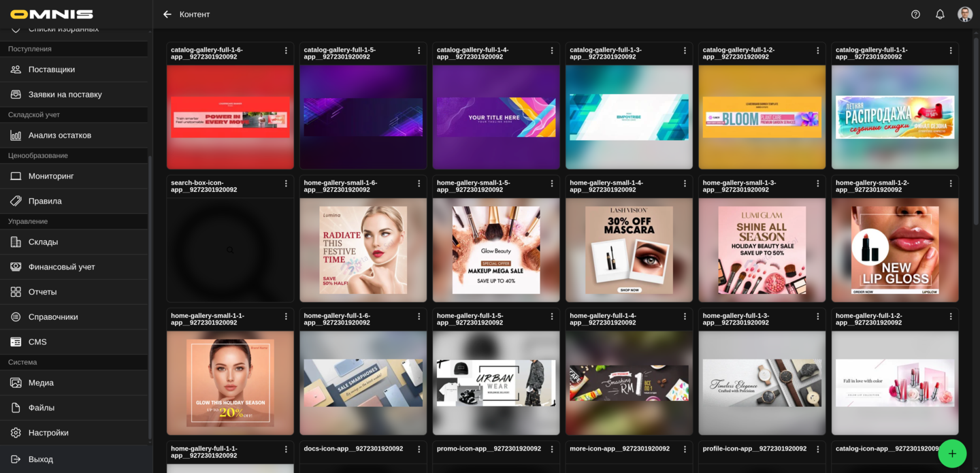Click the Настройки gear icon
The height and width of the screenshot is (473, 980).
pyautogui.click(x=16, y=433)
